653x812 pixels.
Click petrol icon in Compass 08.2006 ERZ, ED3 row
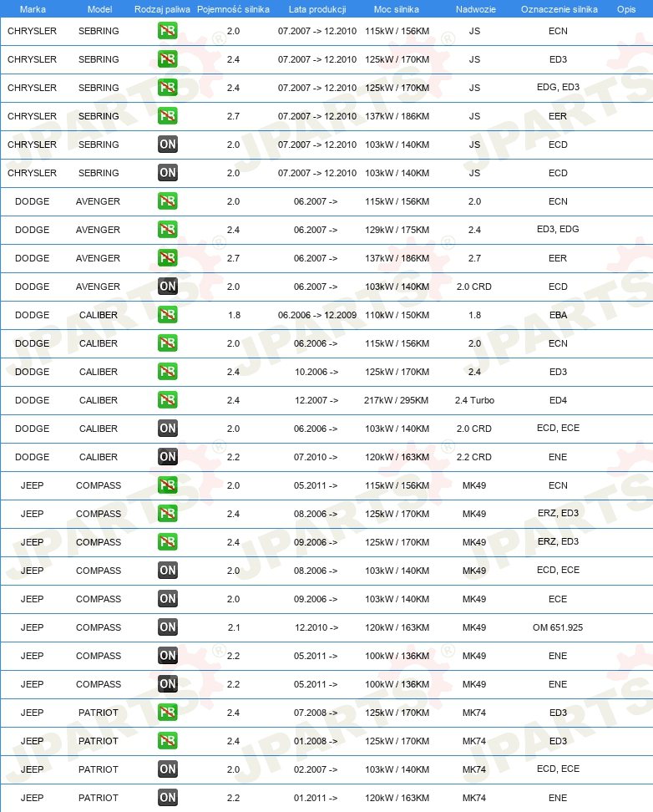tap(167, 514)
